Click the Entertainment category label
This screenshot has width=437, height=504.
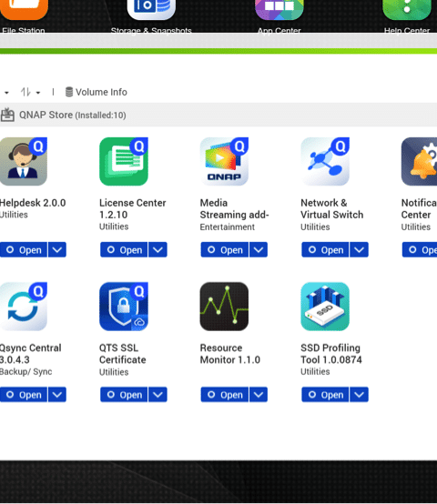pyautogui.click(x=227, y=227)
